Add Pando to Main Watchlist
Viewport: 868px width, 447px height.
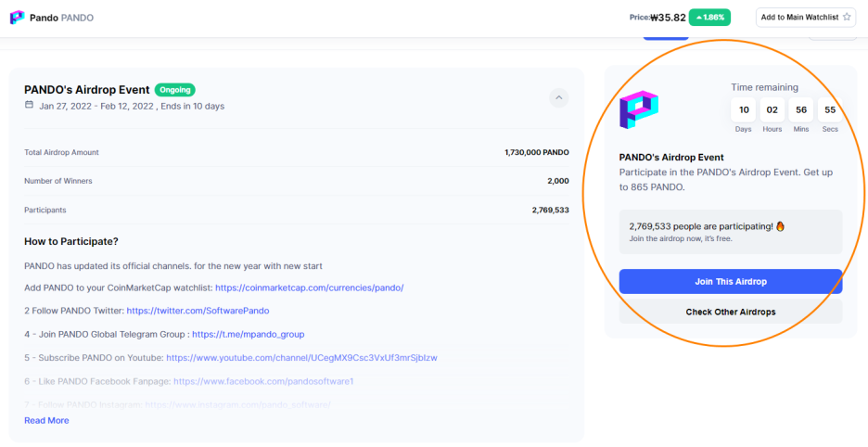(x=806, y=18)
